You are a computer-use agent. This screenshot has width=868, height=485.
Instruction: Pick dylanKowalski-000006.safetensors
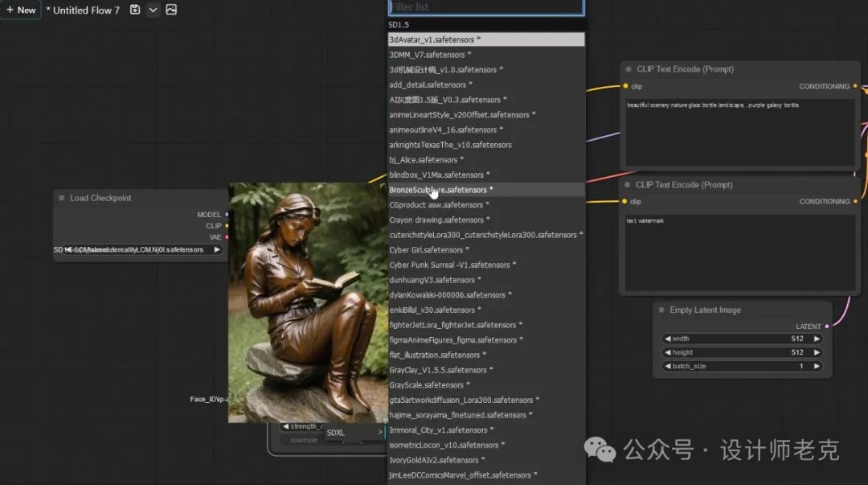[x=486, y=295]
